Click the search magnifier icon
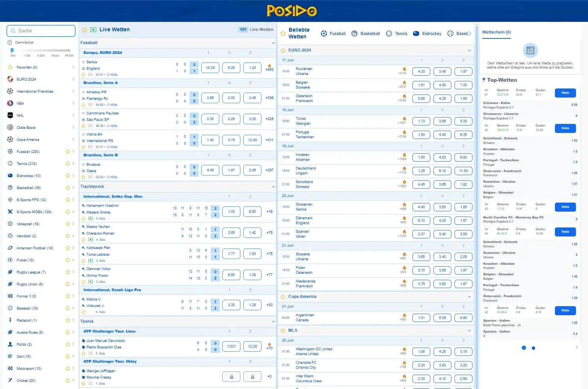 click(x=14, y=31)
